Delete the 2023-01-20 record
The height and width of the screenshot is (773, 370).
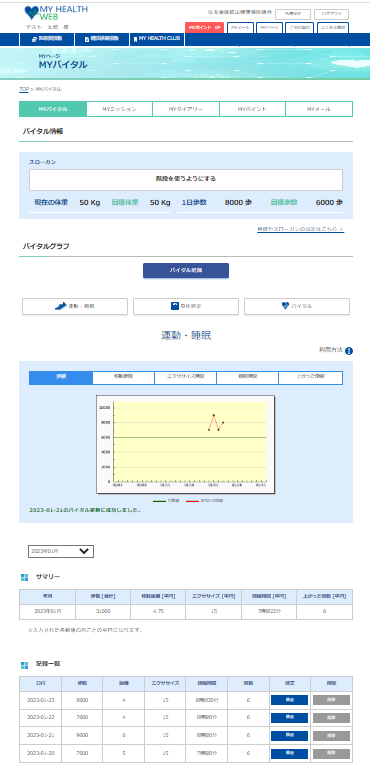click(x=331, y=754)
